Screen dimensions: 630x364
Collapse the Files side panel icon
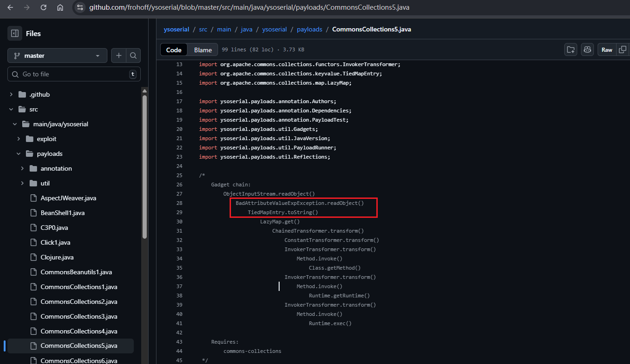pyautogui.click(x=15, y=33)
